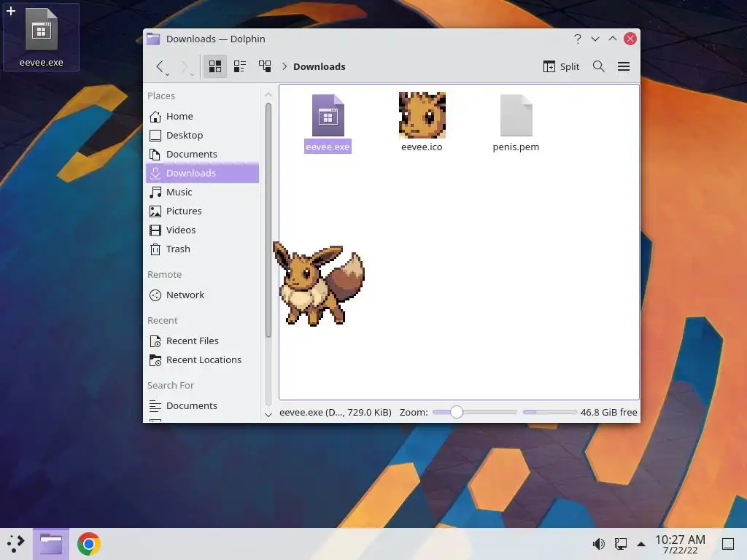
Task: Click the plus emblem on desktop eevee.exe
Action: pos(10,10)
